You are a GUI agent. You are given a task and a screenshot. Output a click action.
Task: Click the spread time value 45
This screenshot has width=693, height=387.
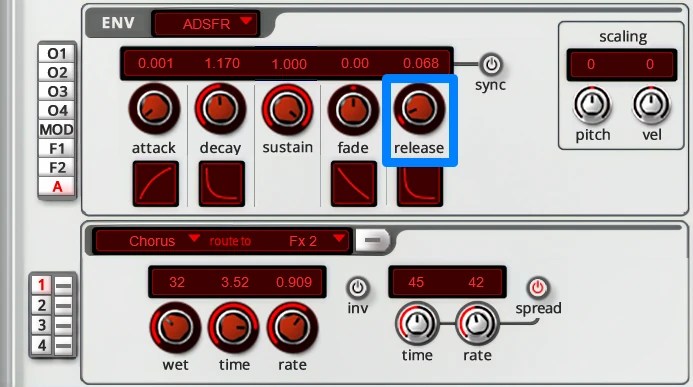416,282
